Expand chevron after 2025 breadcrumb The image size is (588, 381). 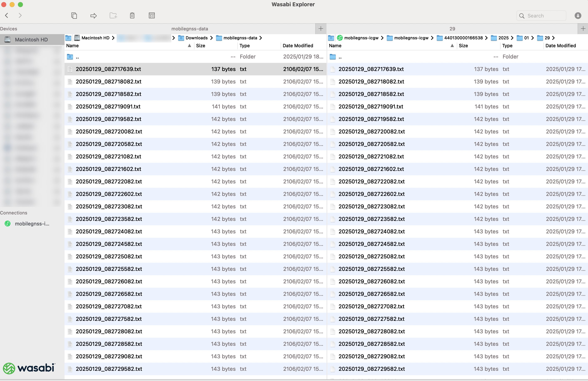512,38
